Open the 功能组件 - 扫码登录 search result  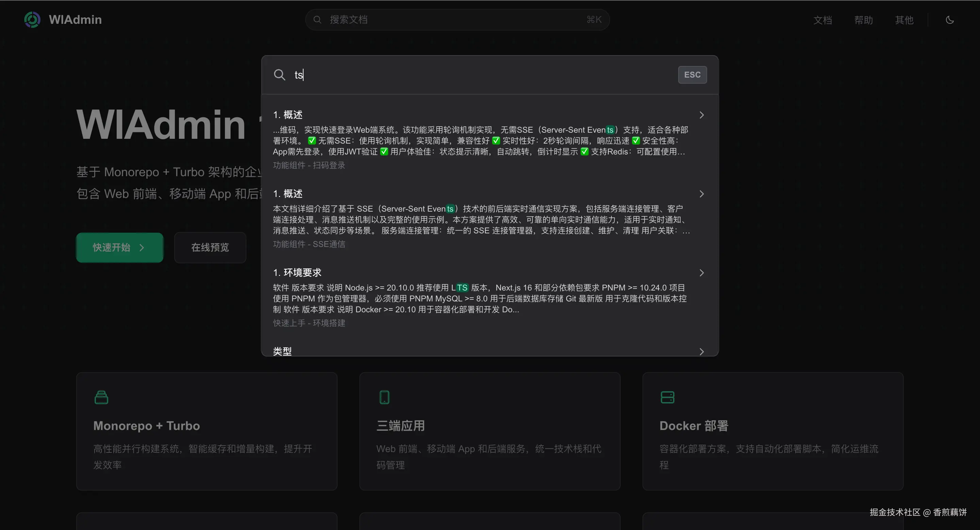pyautogui.click(x=489, y=140)
